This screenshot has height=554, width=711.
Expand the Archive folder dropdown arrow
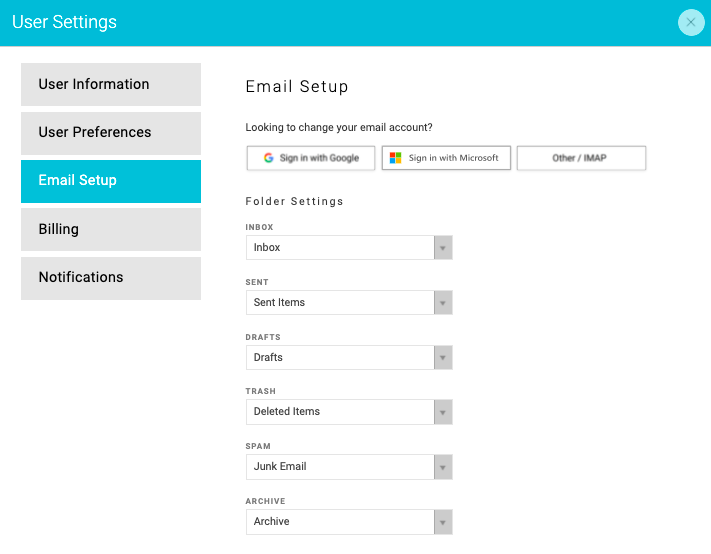point(443,522)
